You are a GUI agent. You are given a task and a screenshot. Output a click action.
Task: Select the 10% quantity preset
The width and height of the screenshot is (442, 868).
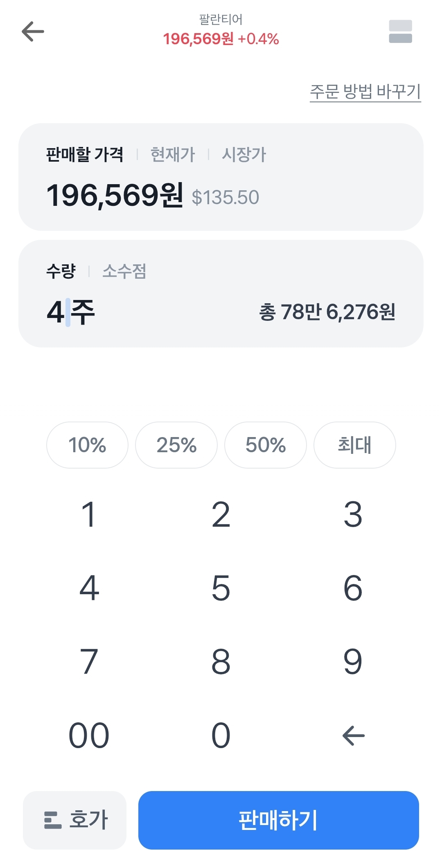pyautogui.click(x=87, y=445)
